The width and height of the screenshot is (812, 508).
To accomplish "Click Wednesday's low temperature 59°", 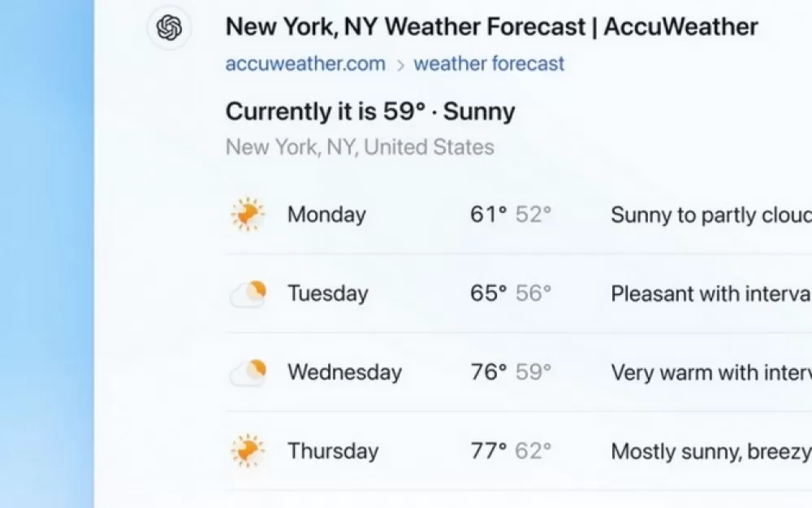I will (533, 372).
